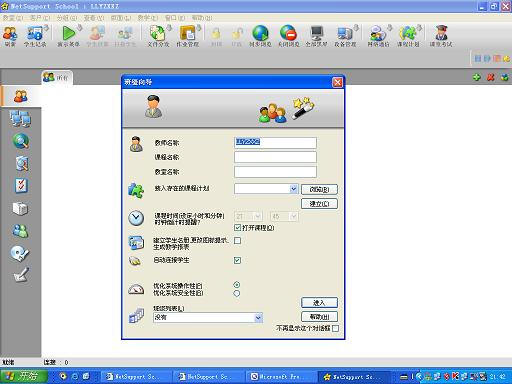The image size is (512, 384).
Task: Open the 窗口 menu in menu bar
Action: point(175,18)
